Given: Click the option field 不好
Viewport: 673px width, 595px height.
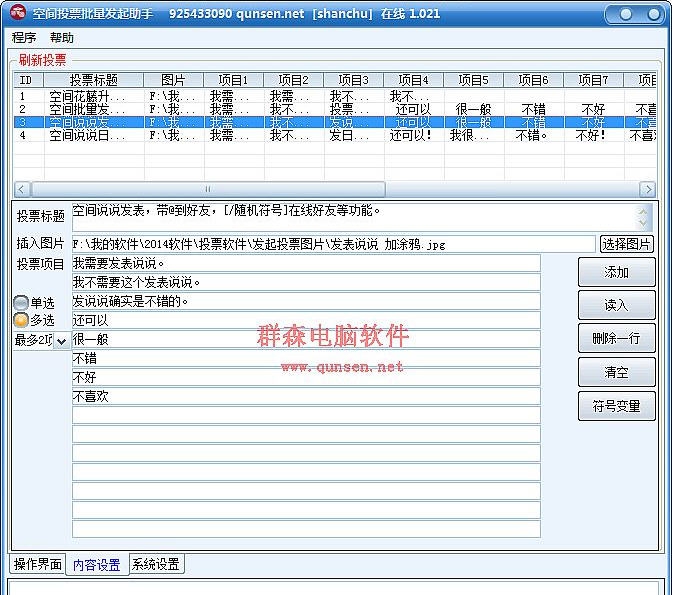Looking at the screenshot, I should (306, 377).
